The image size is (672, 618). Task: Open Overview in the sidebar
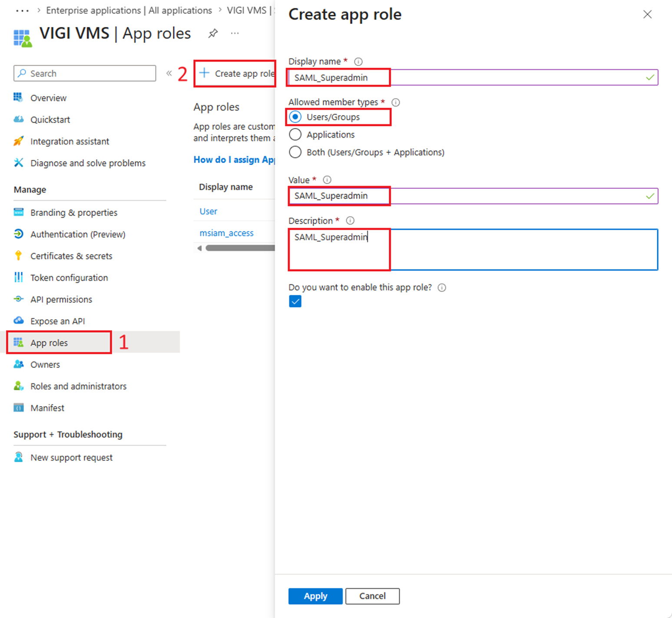tap(48, 98)
